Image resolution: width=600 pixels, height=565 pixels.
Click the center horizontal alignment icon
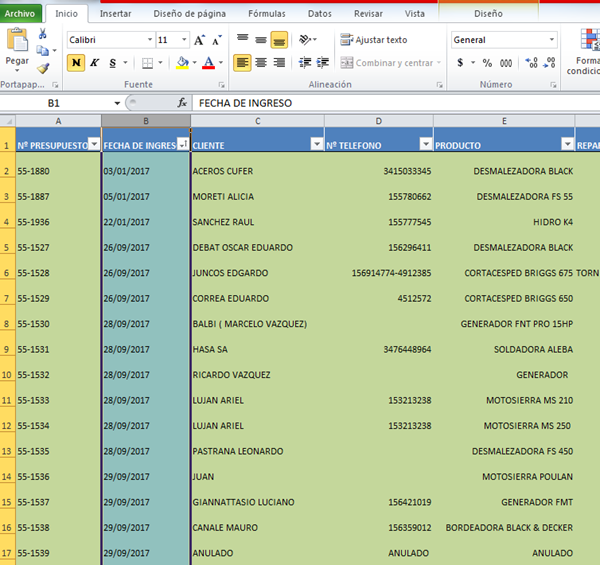pyautogui.click(x=261, y=63)
